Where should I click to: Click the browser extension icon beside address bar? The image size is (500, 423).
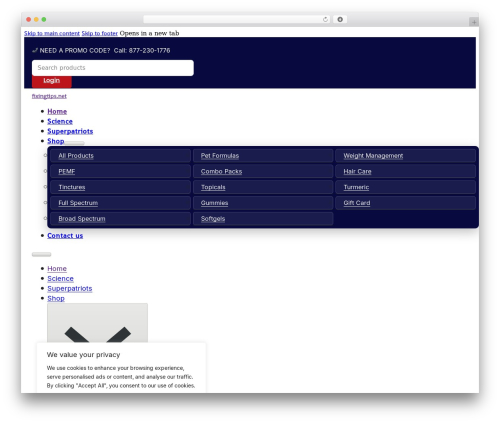click(340, 19)
